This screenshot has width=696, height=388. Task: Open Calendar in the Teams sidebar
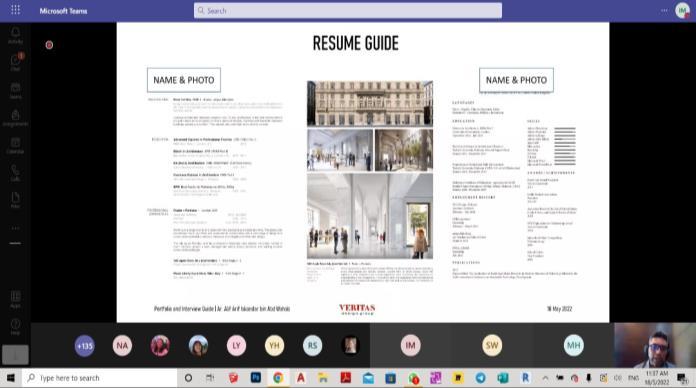coord(15,145)
